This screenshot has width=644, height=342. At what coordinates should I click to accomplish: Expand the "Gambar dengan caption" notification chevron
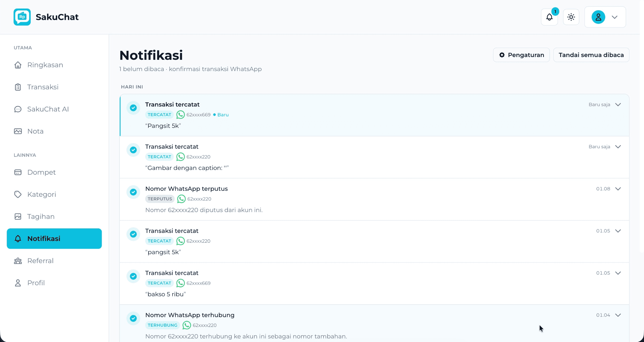tap(618, 147)
